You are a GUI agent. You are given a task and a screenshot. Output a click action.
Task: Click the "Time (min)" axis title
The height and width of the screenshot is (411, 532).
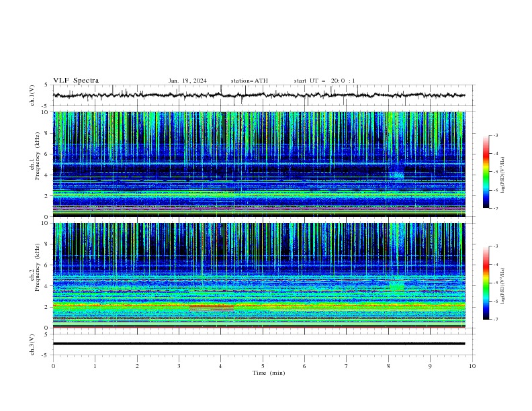point(269,373)
